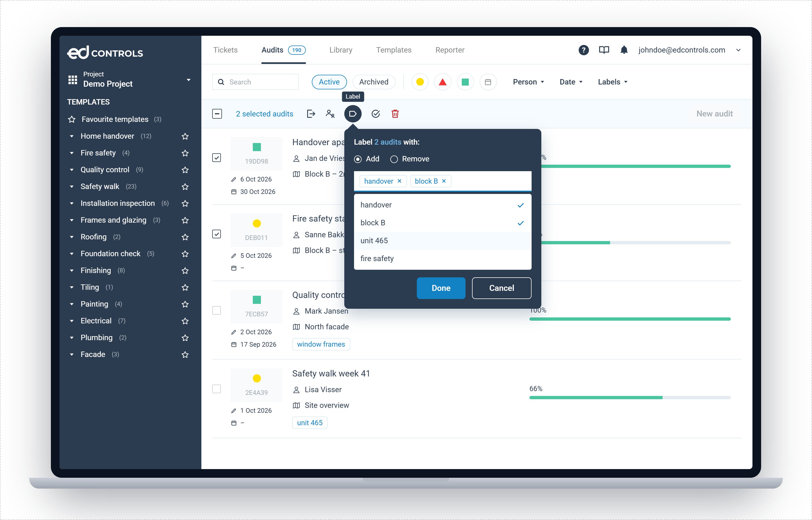Favourite the Installation inspection star

(185, 204)
